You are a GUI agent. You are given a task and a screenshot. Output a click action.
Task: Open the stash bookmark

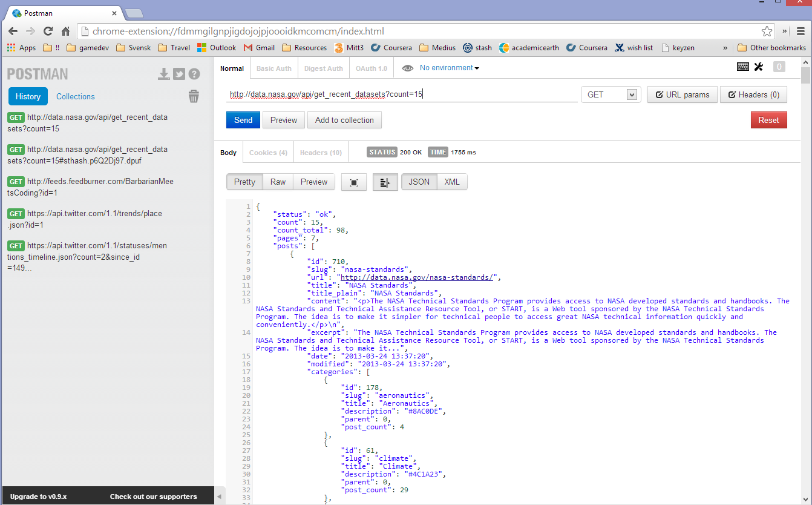point(477,48)
